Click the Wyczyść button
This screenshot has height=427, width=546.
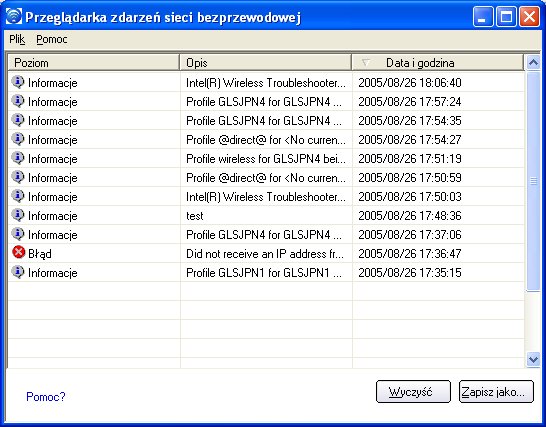413,392
